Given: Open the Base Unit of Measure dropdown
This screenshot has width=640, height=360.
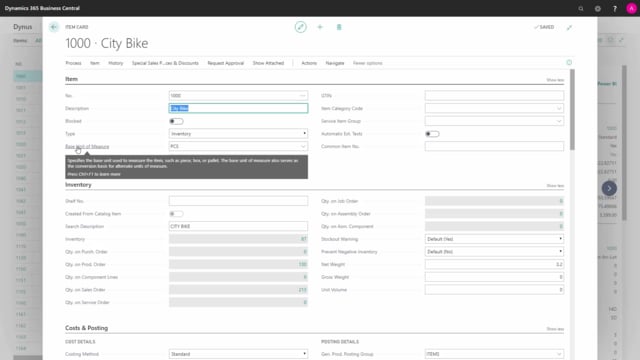Looking at the screenshot, I should point(303,147).
